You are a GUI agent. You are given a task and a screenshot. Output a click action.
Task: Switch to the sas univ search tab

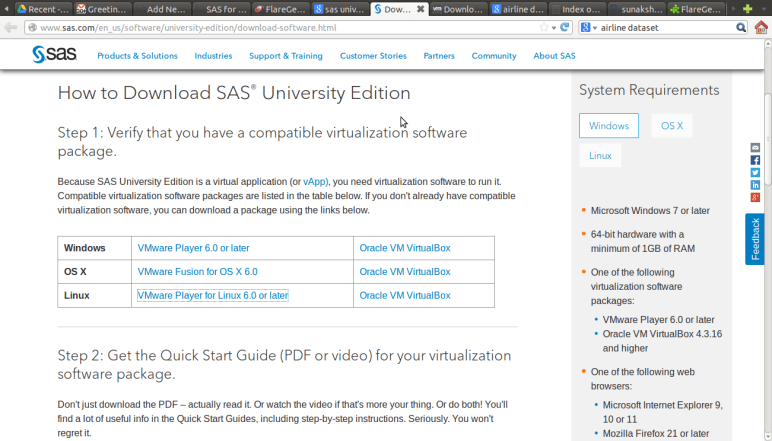point(339,9)
